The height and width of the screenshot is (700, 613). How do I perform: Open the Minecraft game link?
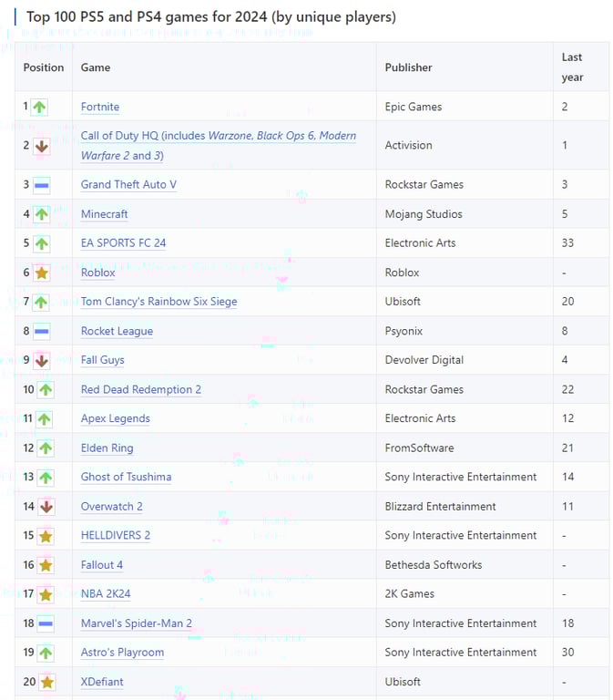pos(104,214)
